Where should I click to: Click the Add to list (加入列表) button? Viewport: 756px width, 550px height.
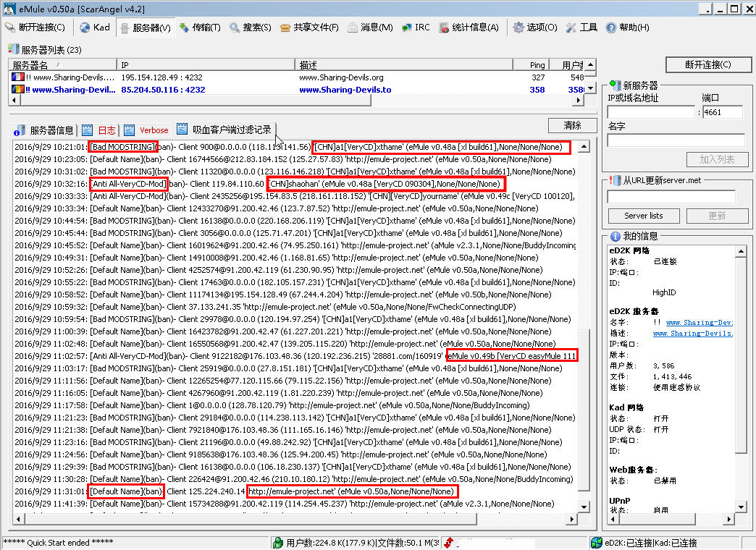point(717,159)
